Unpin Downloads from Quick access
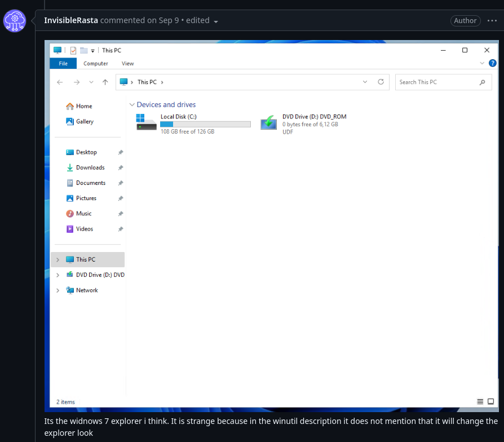Viewport: 504px width, 442px height. click(120, 167)
